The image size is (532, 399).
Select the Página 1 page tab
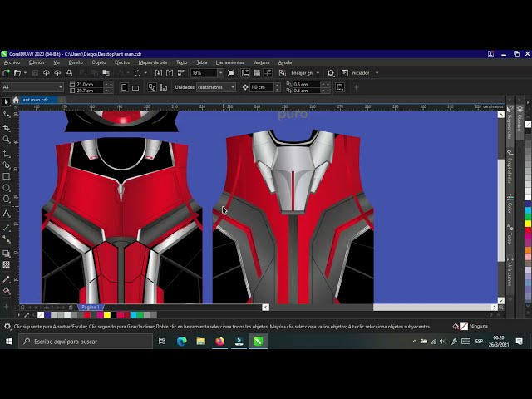tap(91, 307)
